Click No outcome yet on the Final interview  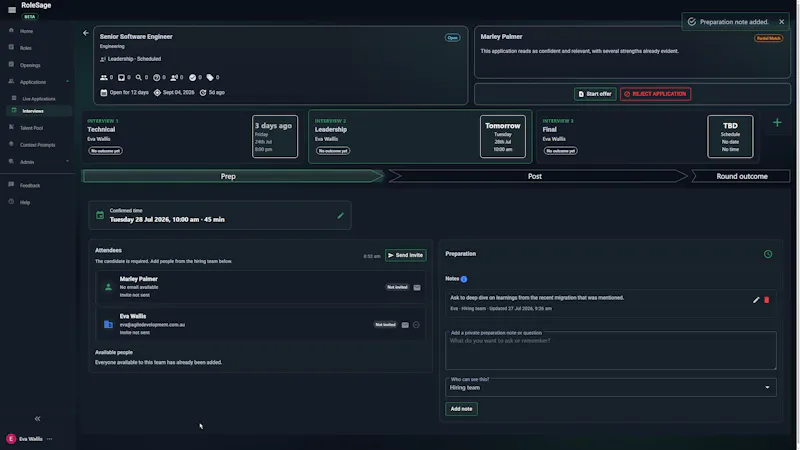point(560,151)
